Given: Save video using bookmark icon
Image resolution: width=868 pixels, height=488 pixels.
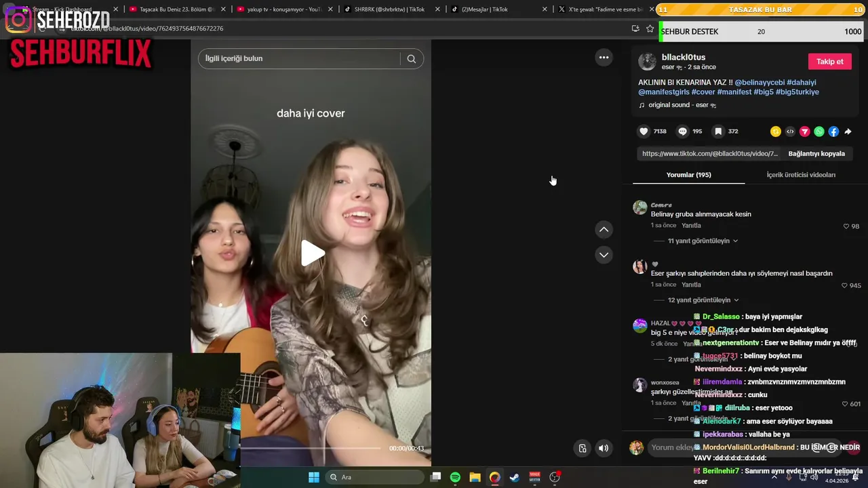Looking at the screenshot, I should point(718,131).
